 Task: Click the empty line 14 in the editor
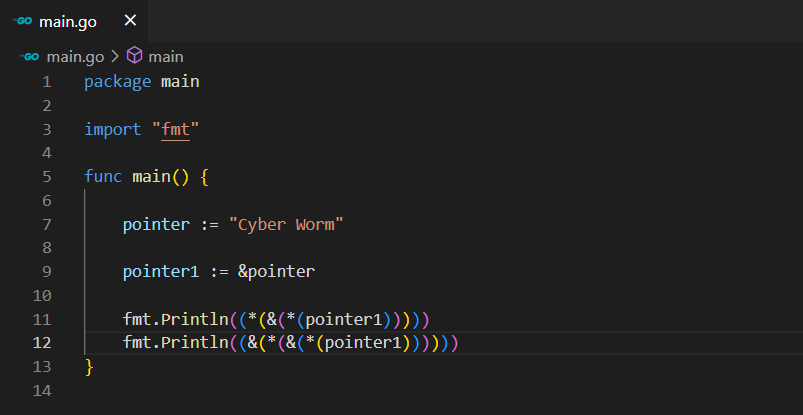click(x=300, y=391)
